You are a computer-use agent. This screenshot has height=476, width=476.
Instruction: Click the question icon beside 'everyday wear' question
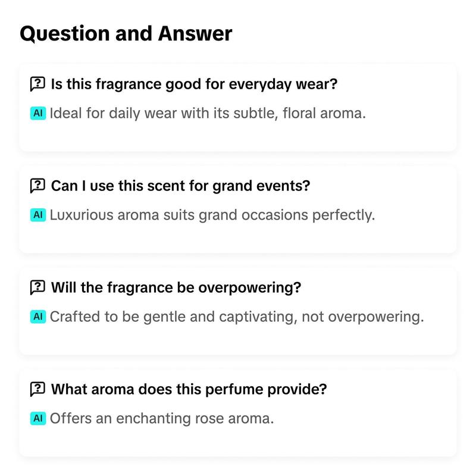[37, 84]
